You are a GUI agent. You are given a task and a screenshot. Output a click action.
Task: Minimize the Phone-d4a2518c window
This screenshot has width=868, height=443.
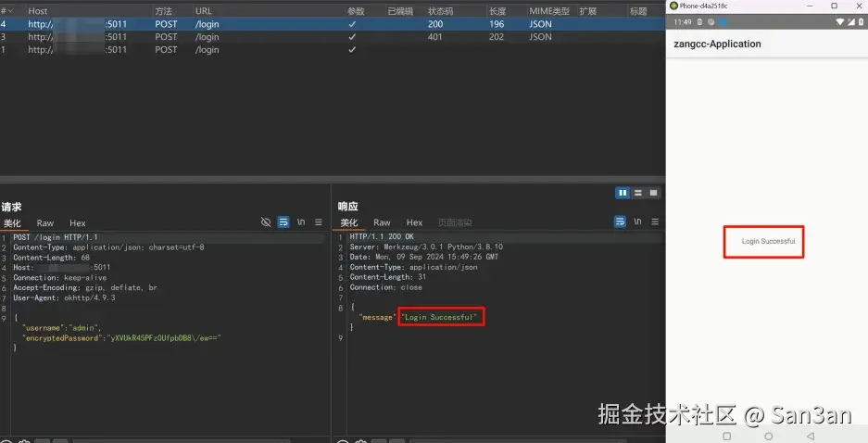point(810,6)
